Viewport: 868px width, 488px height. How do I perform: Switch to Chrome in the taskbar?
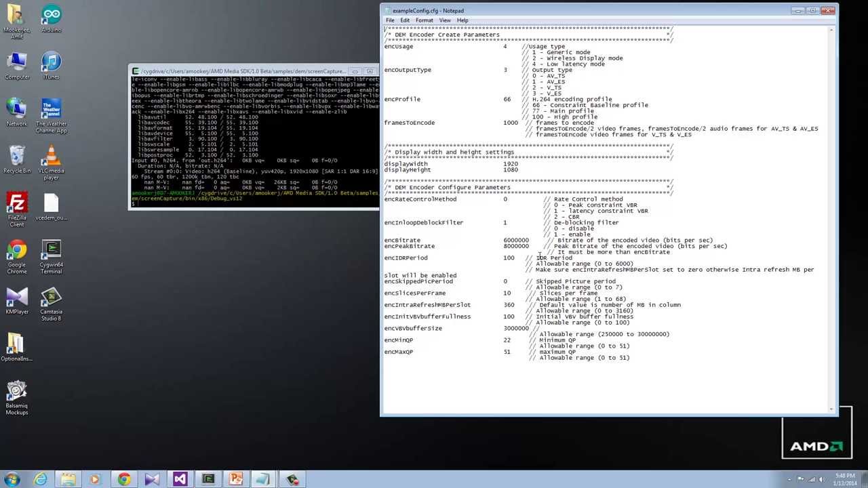124,479
